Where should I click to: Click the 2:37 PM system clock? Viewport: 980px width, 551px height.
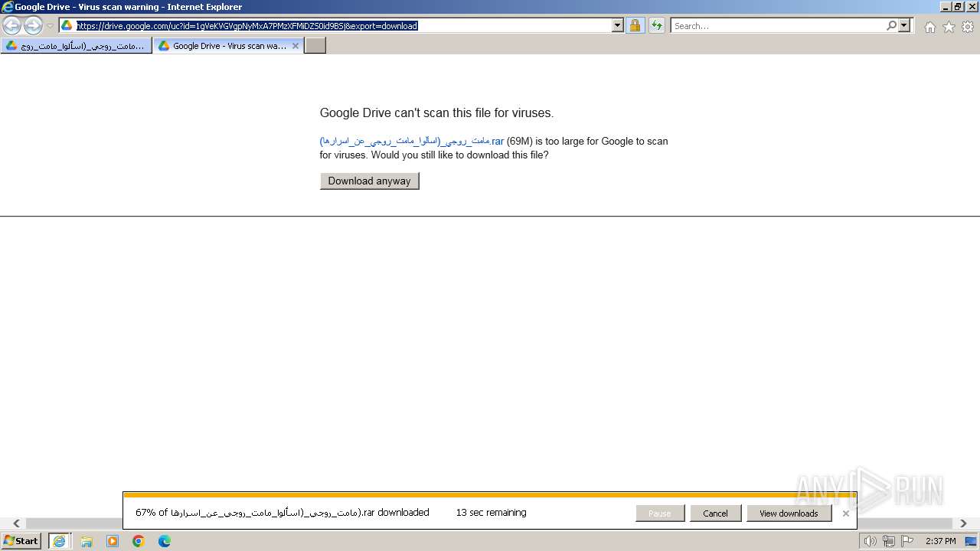point(941,541)
